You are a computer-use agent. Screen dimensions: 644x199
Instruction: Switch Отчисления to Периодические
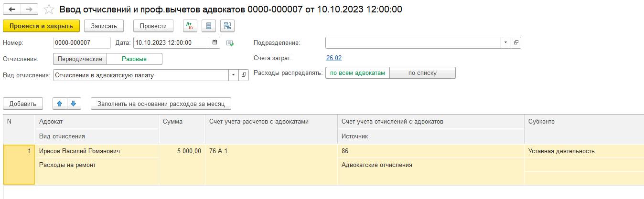80,59
